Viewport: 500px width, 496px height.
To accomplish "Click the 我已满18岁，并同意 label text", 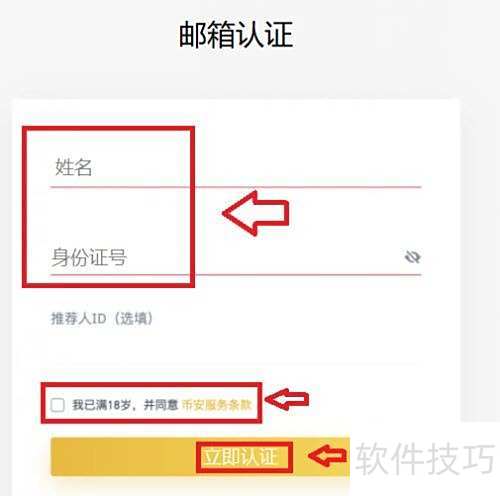I will coord(125,405).
